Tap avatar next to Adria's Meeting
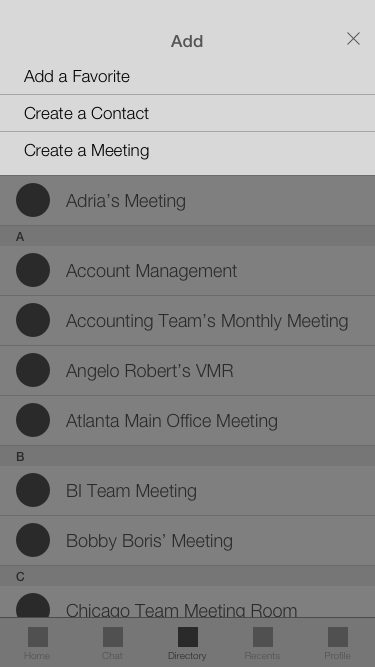The width and height of the screenshot is (375, 667). pos(33,200)
